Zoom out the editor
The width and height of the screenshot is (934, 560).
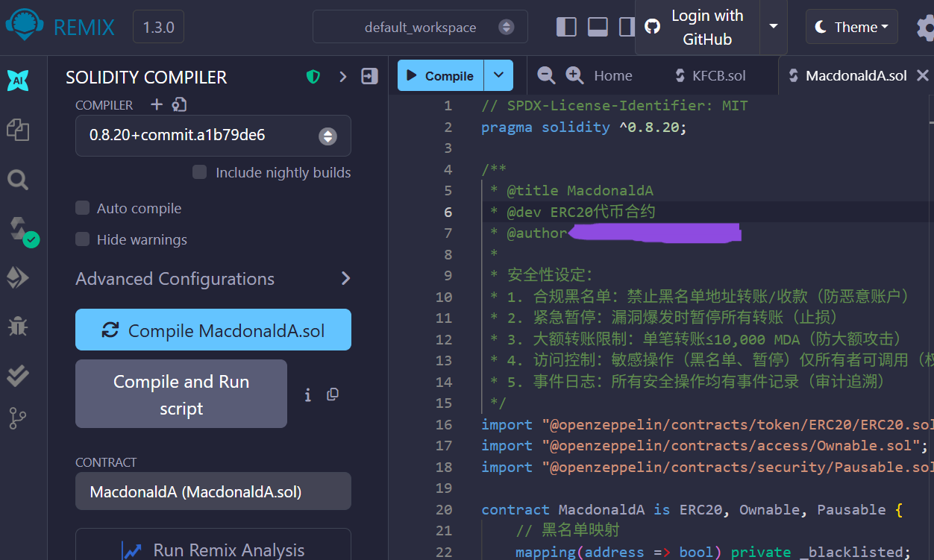546,75
